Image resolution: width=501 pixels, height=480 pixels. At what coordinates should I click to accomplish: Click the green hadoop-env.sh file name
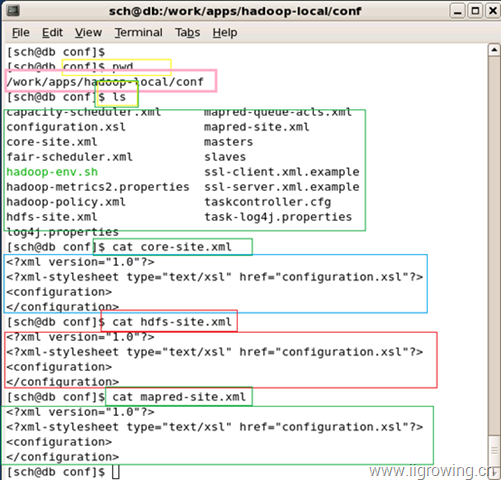[52, 172]
